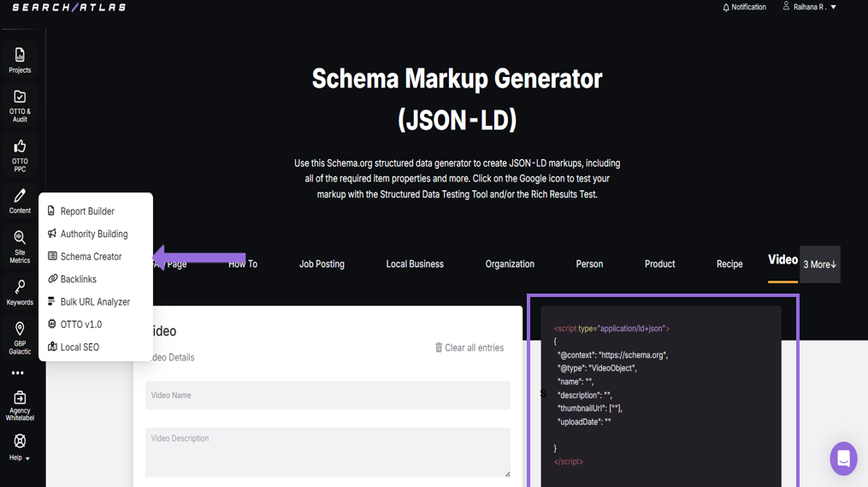Expand the Raihana R. account dropdown arrow
Screen dimensions: 868x487
click(833, 7)
